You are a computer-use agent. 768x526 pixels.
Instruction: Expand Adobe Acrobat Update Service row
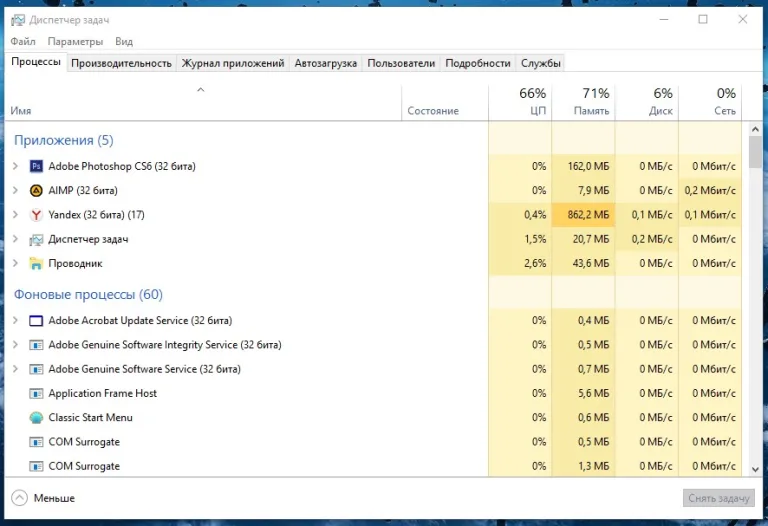15,320
